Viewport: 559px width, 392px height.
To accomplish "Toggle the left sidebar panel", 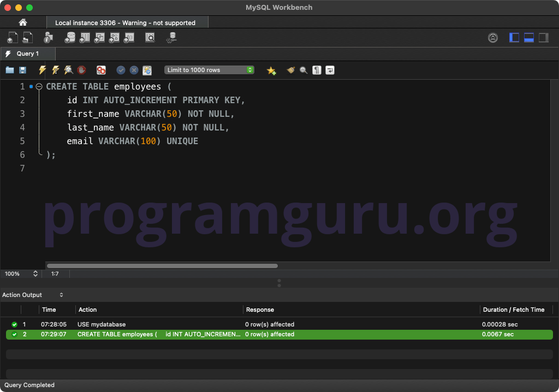I will [x=514, y=38].
